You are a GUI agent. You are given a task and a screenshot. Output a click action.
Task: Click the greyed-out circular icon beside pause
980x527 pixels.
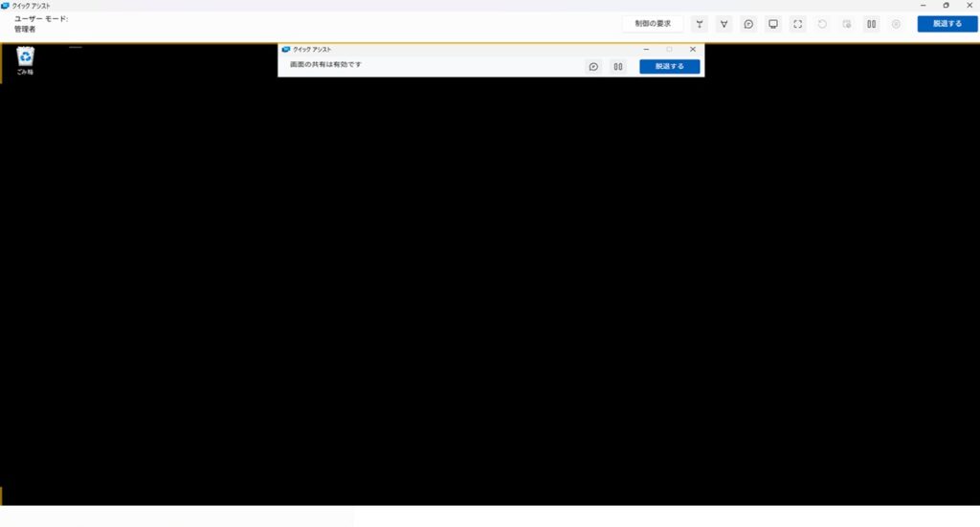896,24
